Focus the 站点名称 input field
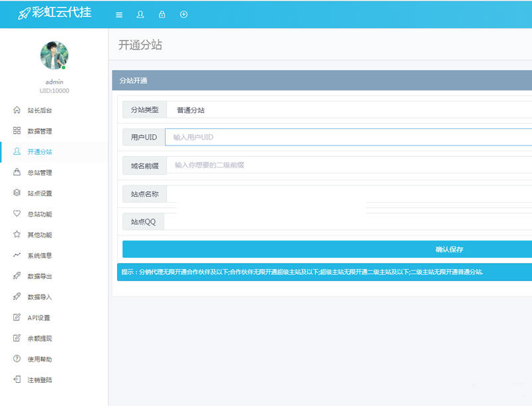 tap(350, 194)
